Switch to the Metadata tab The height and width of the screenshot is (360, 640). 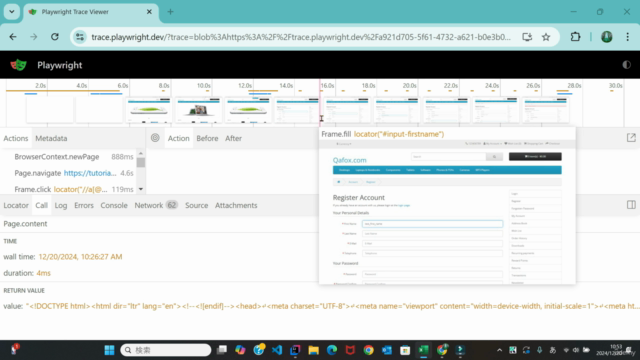[51, 138]
